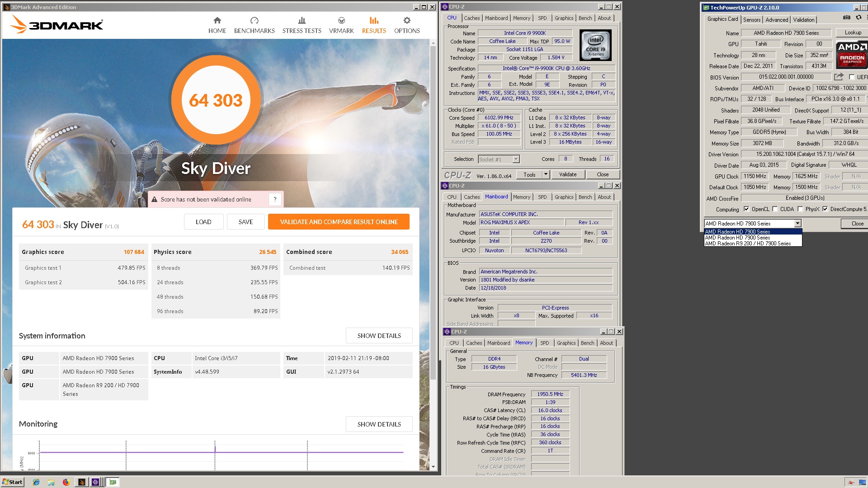868x488 pixels.
Task: Open 3DMark OPTIONS gear
Action: click(407, 25)
